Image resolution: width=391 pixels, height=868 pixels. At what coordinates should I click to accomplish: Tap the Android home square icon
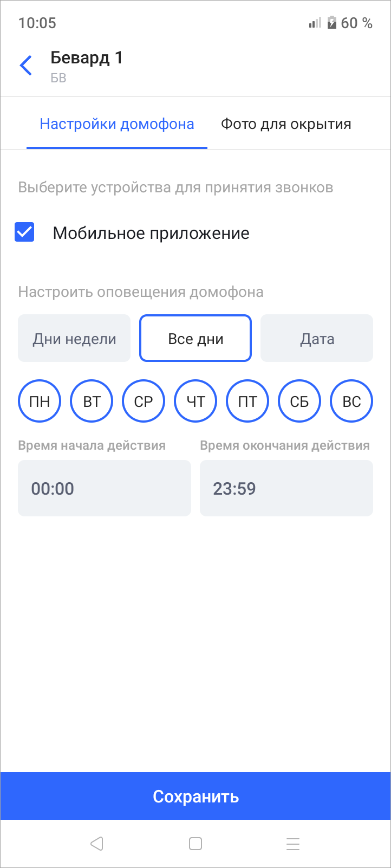[196, 844]
